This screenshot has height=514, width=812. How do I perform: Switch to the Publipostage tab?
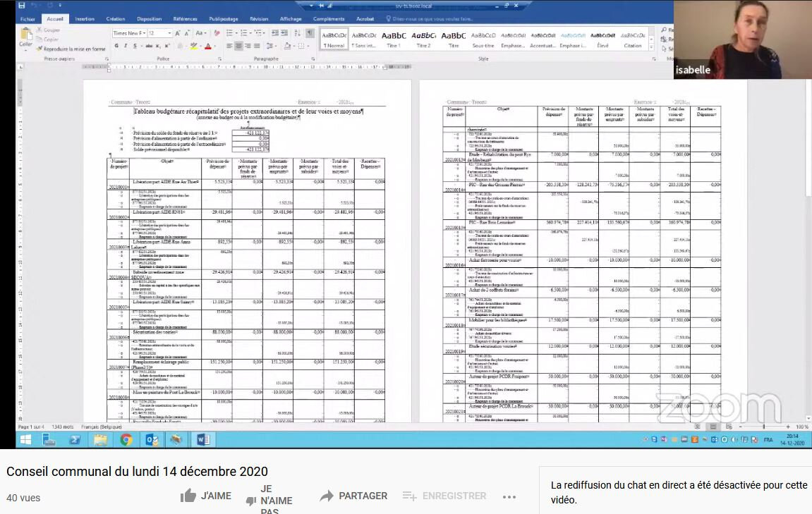223,18
